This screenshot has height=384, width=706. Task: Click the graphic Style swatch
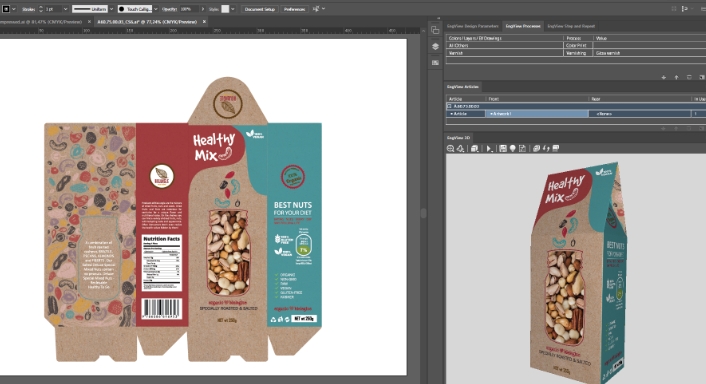[225, 9]
